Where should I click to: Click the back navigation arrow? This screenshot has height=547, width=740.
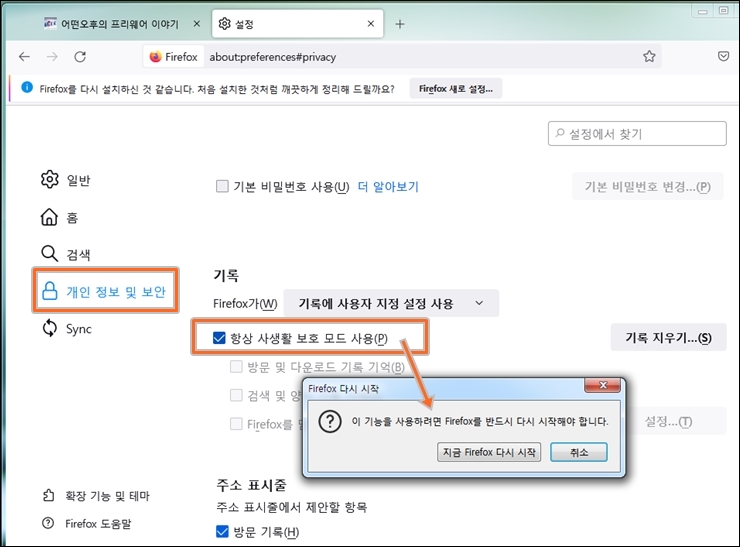pos(25,57)
